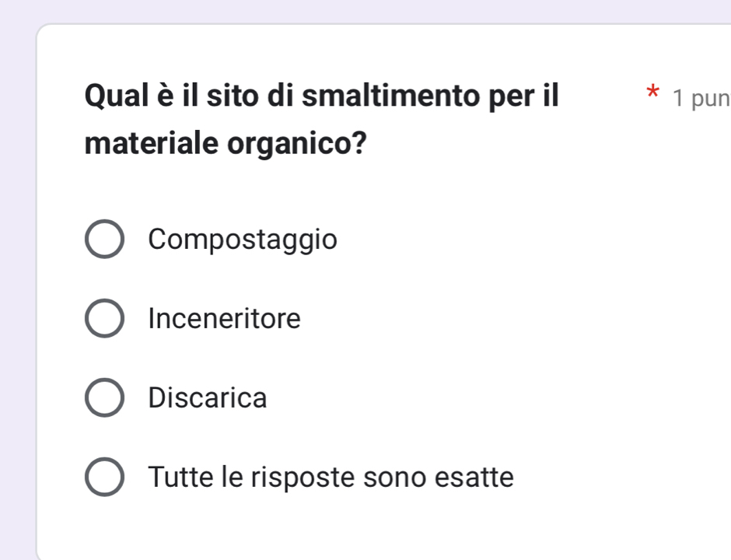Screen dimensions: 731x560
Task: Click the Compostaggio answer label text
Action: [x=243, y=240]
